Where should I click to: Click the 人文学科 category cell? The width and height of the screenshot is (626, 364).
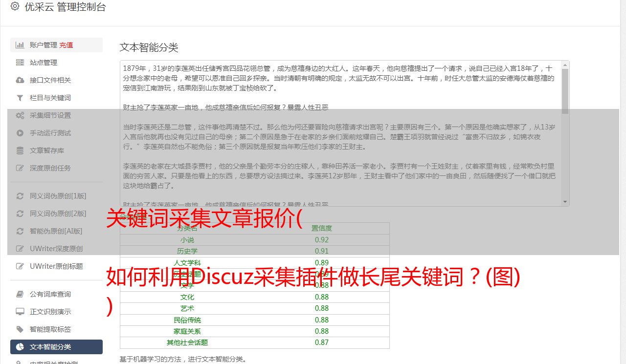pos(187,263)
